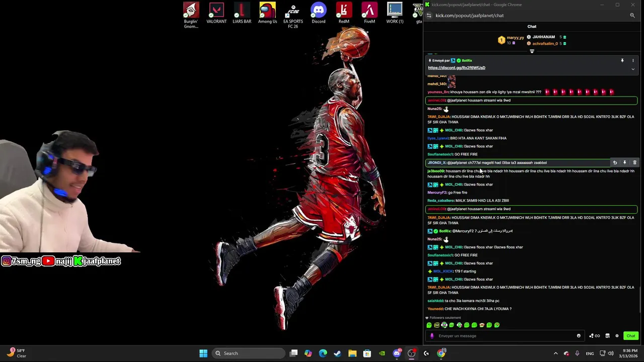Open the Windows Start menu
644x362 pixels.
[x=203, y=353]
